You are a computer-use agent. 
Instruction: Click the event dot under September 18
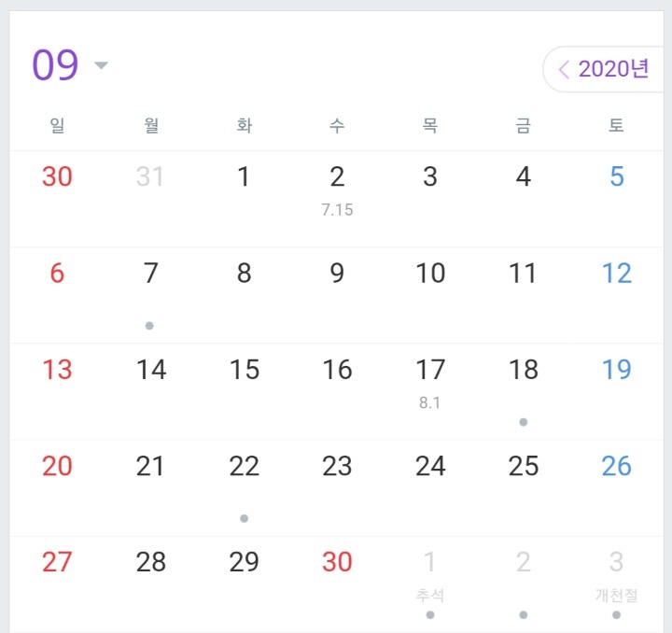(524, 422)
